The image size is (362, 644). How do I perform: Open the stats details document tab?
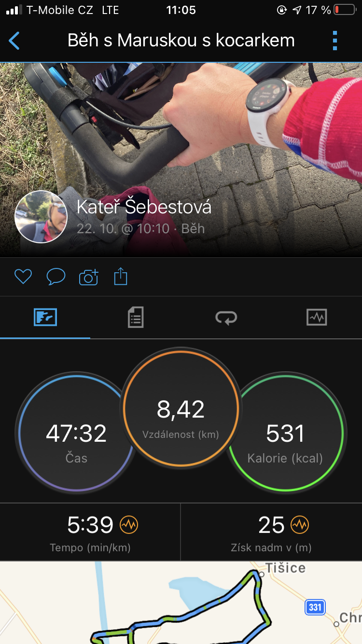[x=136, y=317]
